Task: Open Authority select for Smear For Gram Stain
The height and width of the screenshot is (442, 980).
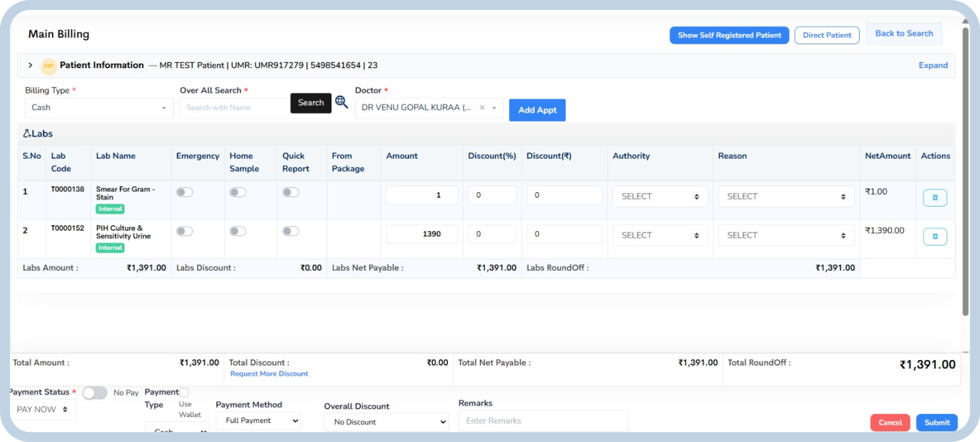Action: pos(660,196)
